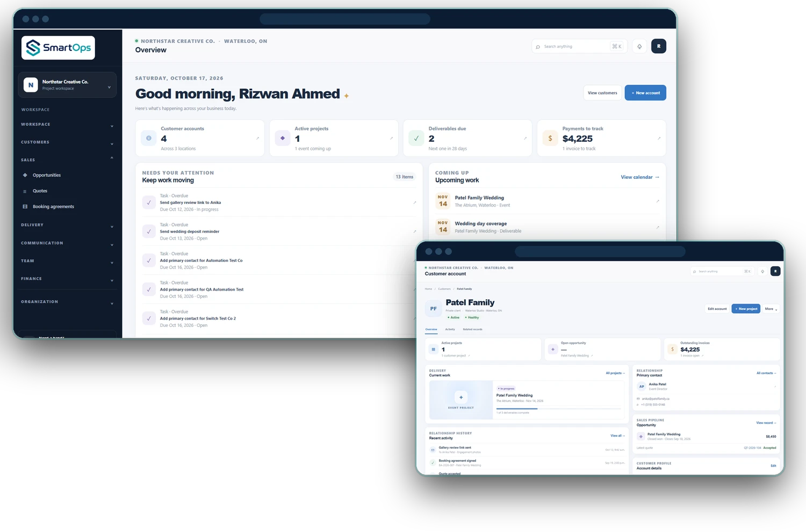This screenshot has width=806, height=532.
Task: Check off Send gallery review link to Anika
Action: (149, 202)
